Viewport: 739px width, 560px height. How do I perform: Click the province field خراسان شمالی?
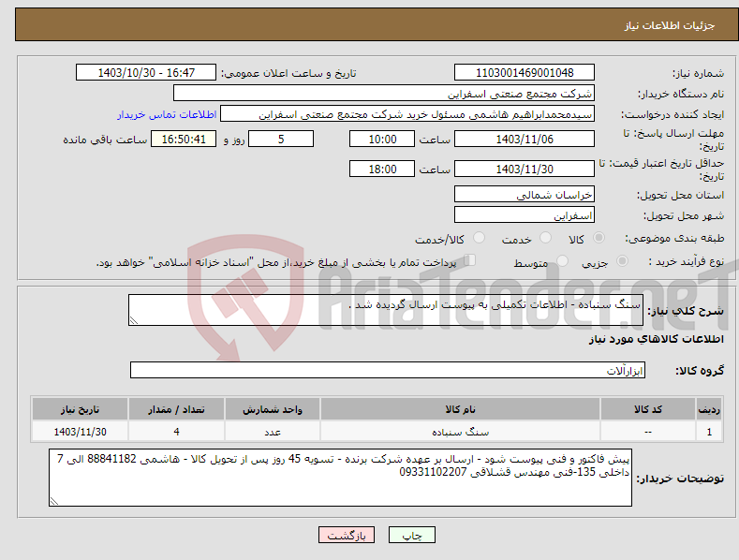tap(525, 194)
